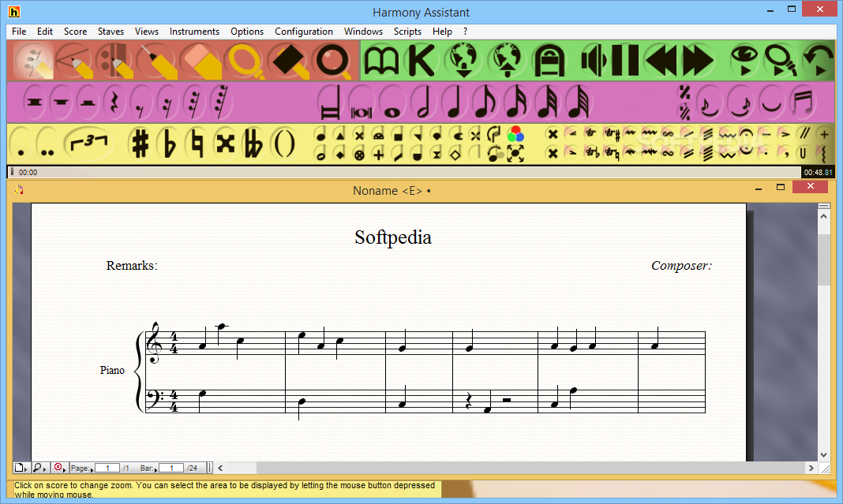
Task: Select the note-insertion pencil tool
Action: point(33,60)
